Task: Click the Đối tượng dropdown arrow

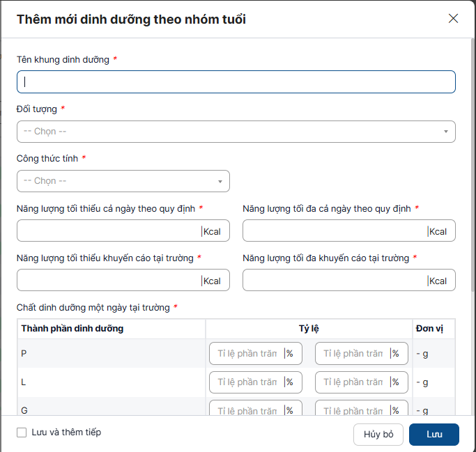Action: point(445,132)
